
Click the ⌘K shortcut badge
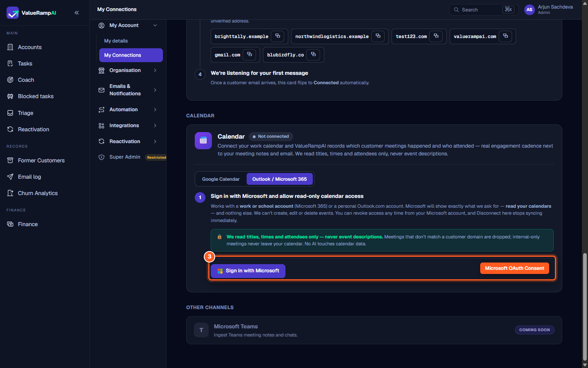coord(508,9)
